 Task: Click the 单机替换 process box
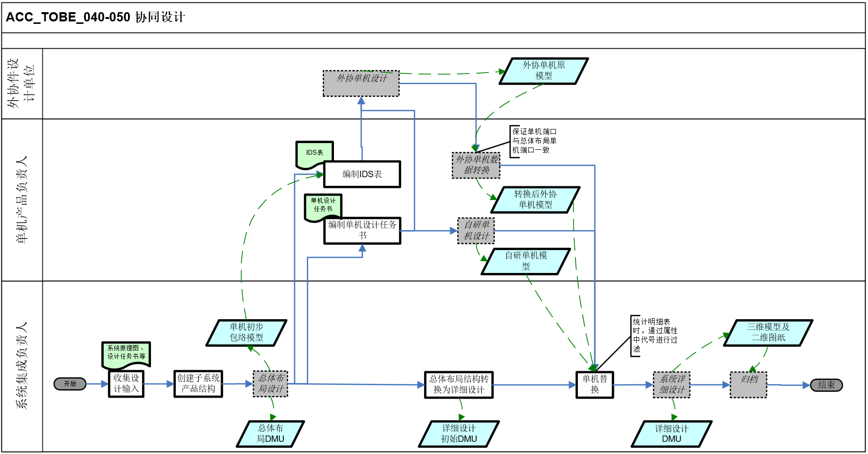(x=594, y=384)
